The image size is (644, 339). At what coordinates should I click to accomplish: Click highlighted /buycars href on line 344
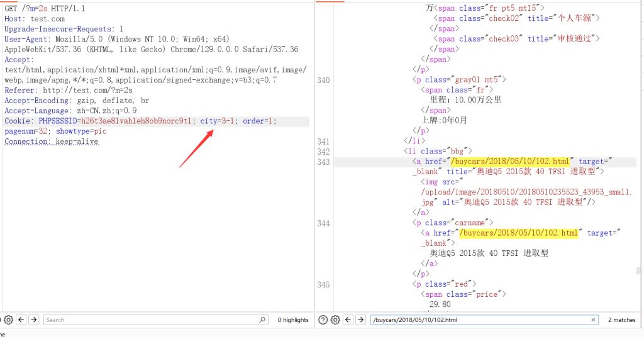pyautogui.click(x=519, y=233)
